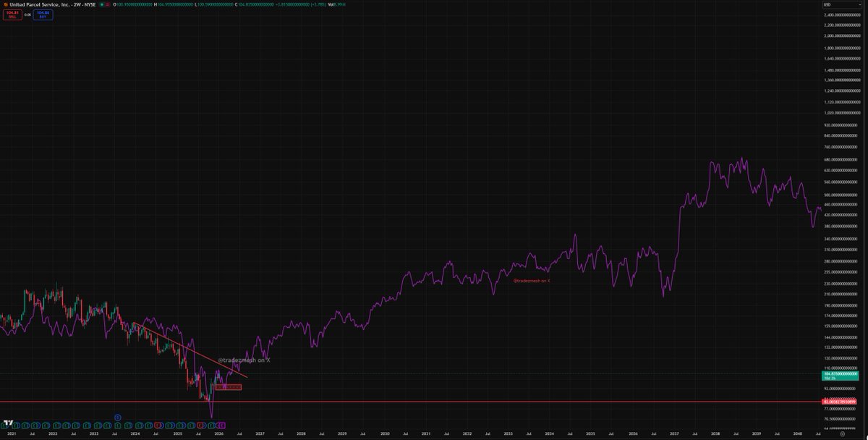Click the 2021 time axis label

click(x=12, y=433)
